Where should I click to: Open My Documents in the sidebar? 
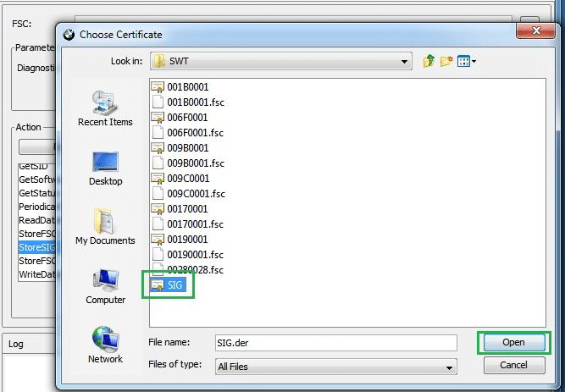click(105, 226)
